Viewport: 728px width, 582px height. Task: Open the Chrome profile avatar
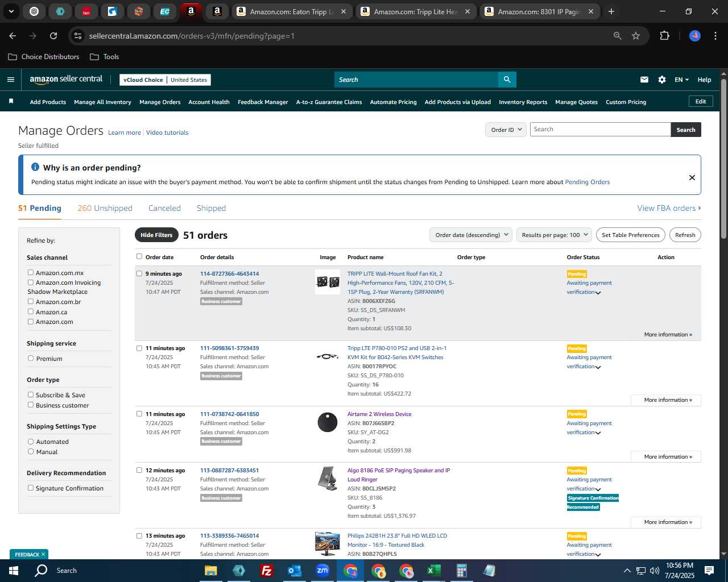pyautogui.click(x=695, y=36)
